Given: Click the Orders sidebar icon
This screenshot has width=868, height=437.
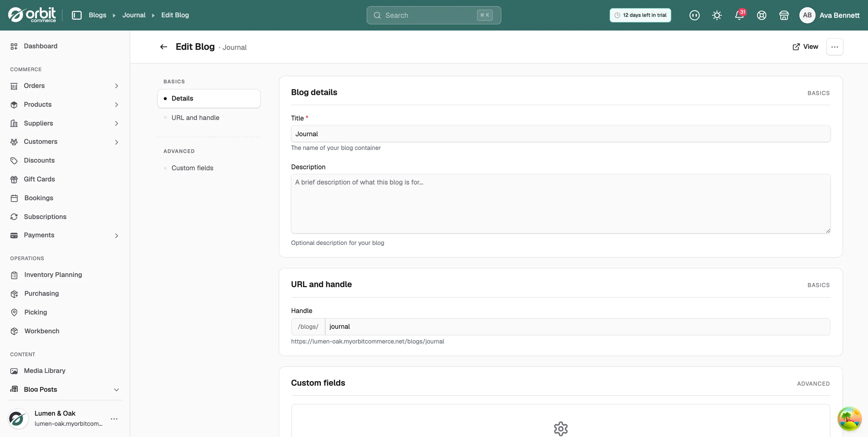Looking at the screenshot, I should (x=14, y=86).
